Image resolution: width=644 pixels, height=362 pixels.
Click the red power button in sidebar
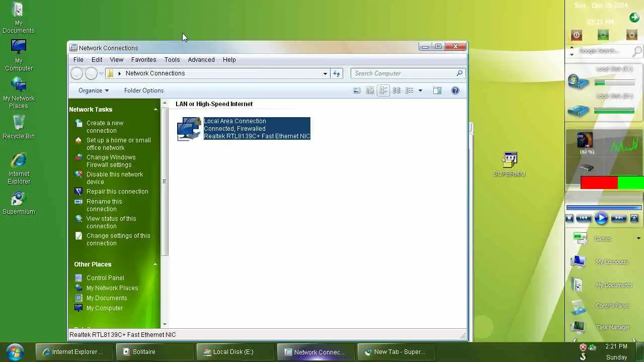tap(577, 35)
